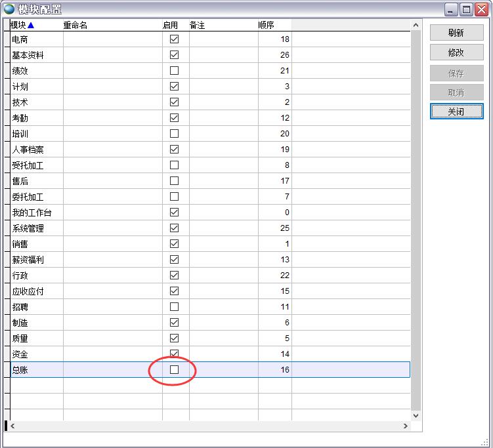Click the globe icon in title bar
This screenshot has width=493, height=448.
tap(9, 9)
